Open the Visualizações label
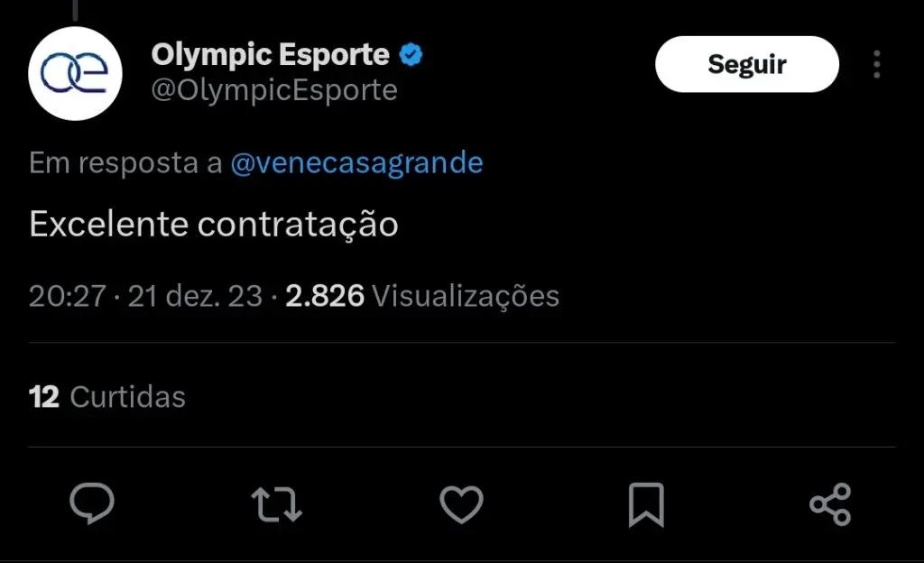This screenshot has width=924, height=563. point(466,296)
